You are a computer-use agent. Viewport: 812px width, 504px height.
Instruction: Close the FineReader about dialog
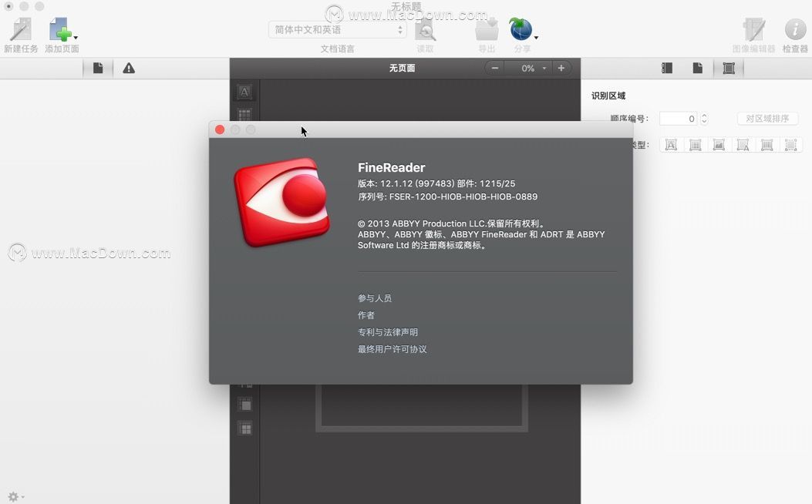click(220, 130)
